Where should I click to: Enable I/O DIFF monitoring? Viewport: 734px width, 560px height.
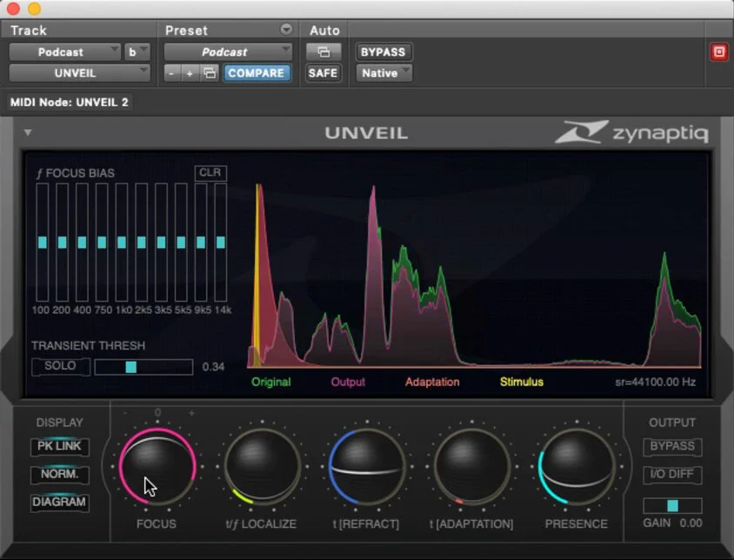click(672, 474)
